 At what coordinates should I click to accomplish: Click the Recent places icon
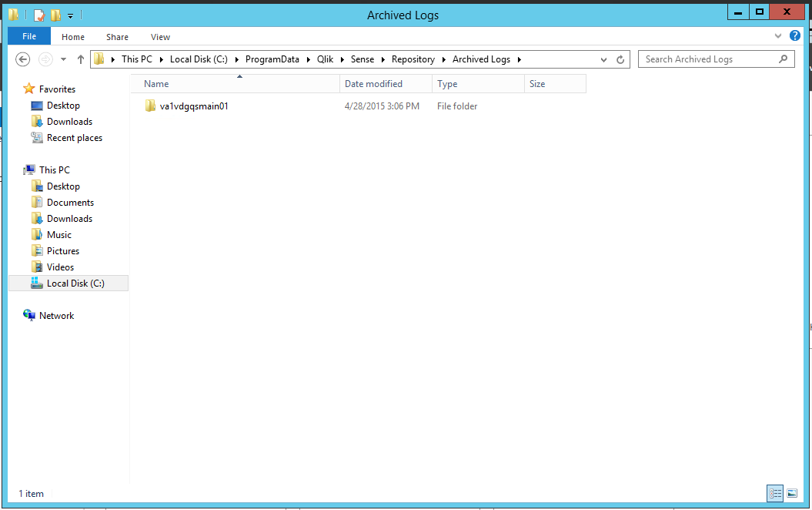[x=37, y=137]
